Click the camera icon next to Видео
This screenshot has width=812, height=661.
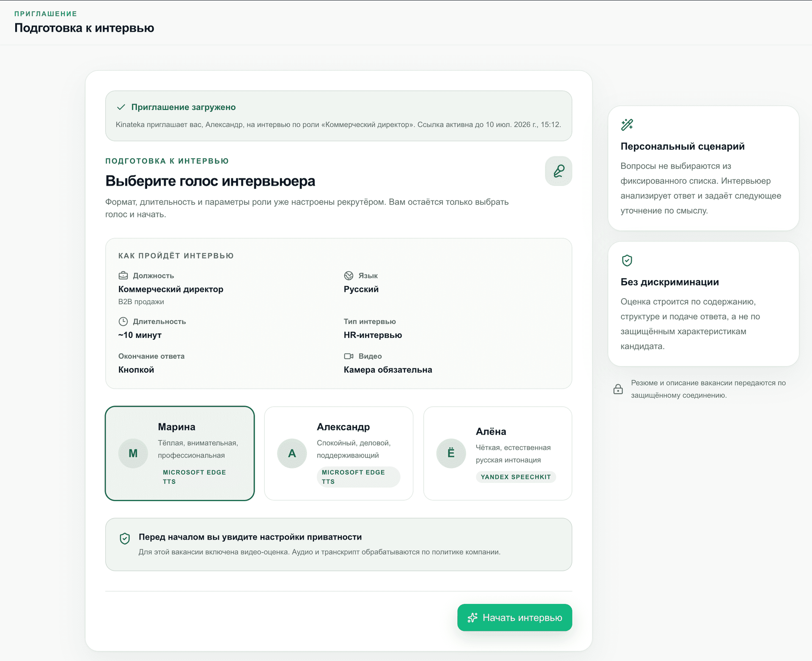click(348, 356)
